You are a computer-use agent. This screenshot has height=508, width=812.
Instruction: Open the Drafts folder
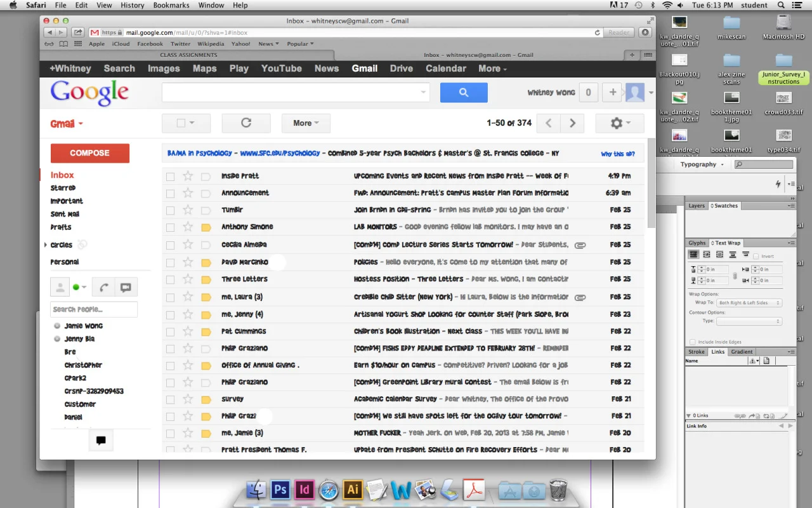[x=61, y=227]
